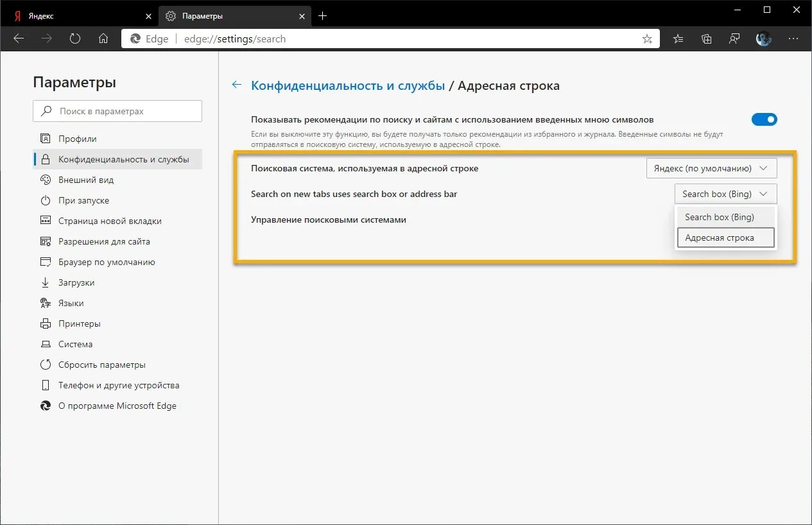Viewport: 812px width, 525px height.
Task: Click the Edge icon beside О программе Microsoft Edge
Action: 46,406
